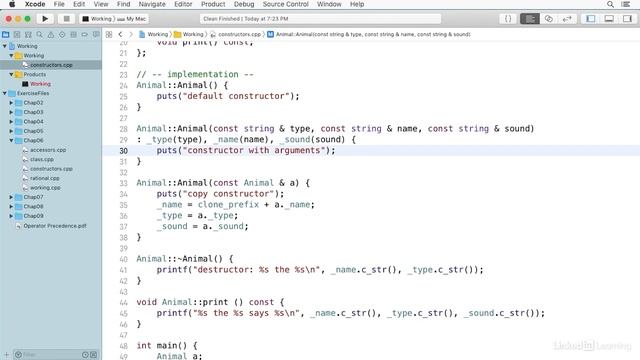Show the Report navigator
Screen dimensions: 640x360
tap(96, 35)
